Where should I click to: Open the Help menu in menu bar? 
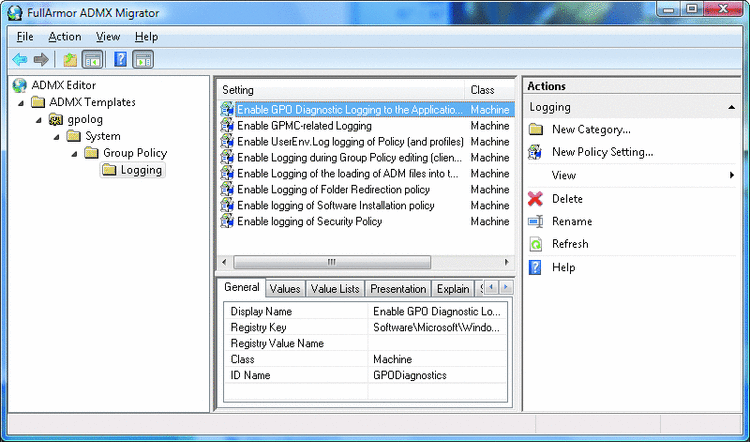pyautogui.click(x=146, y=37)
